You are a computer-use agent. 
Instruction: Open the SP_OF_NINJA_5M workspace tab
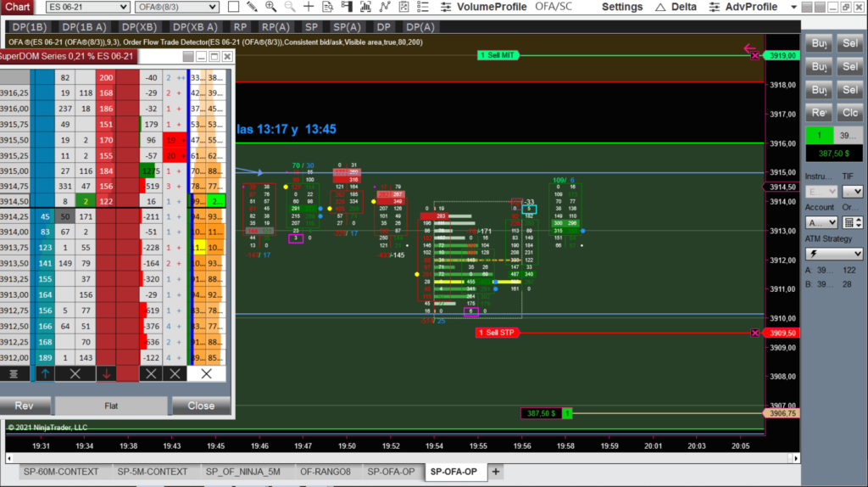[x=243, y=472]
